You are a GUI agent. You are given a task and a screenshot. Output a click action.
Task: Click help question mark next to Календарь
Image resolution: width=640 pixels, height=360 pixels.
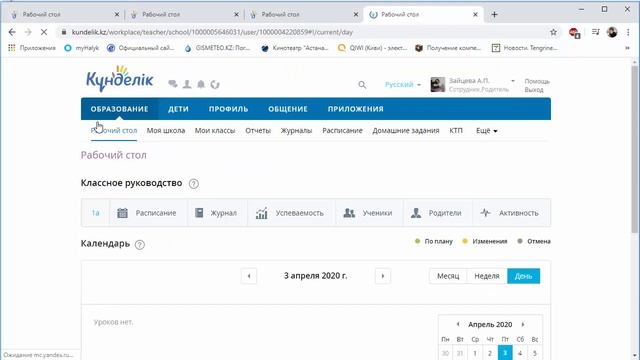coord(140,244)
